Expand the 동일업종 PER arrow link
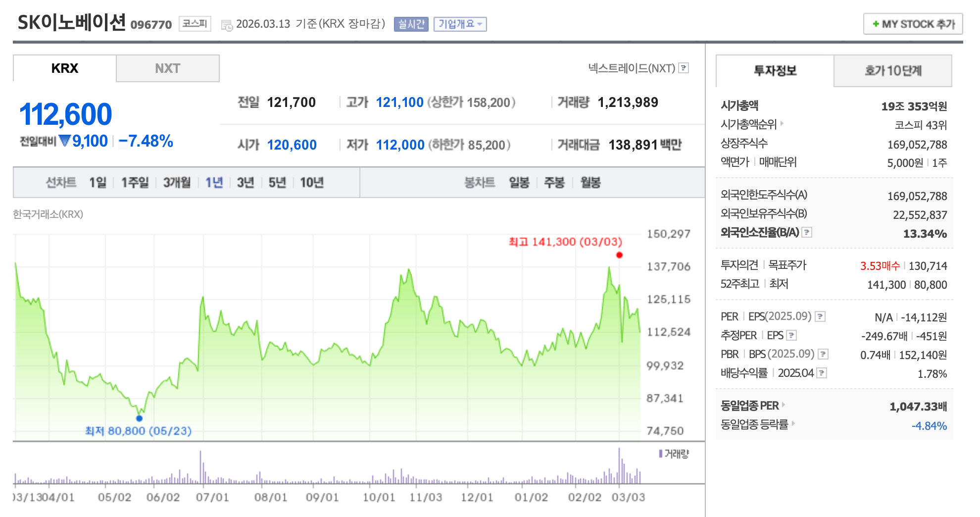The height and width of the screenshot is (517, 980). [784, 405]
